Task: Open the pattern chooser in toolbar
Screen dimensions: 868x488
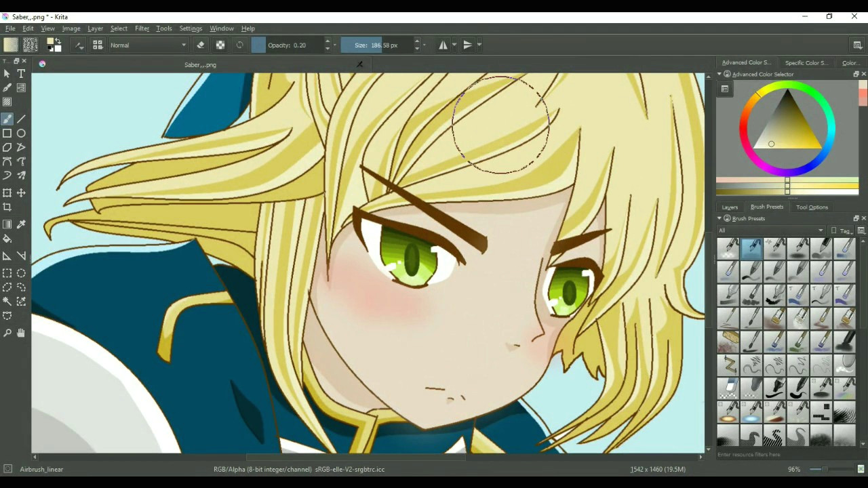Action: pos(31,45)
